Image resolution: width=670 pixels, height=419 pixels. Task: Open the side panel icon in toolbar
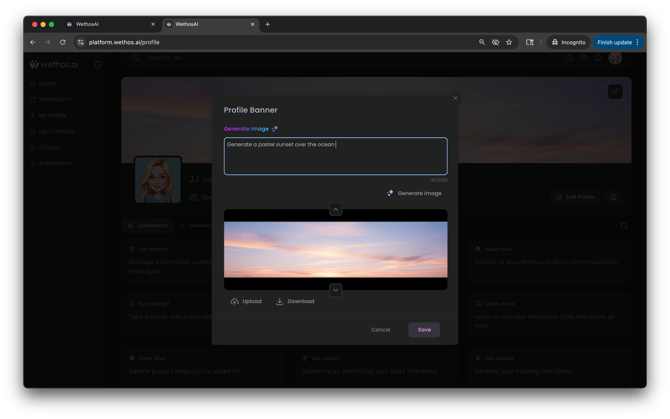click(529, 42)
